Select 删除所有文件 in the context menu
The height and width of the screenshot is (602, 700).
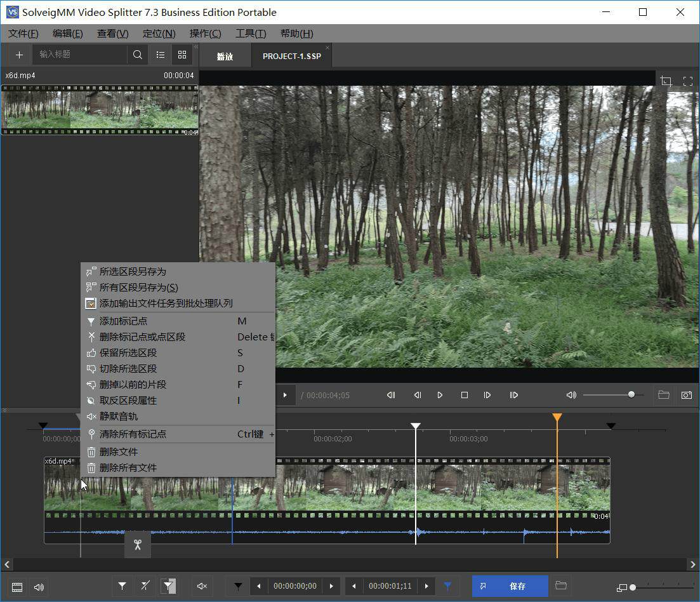click(x=128, y=467)
